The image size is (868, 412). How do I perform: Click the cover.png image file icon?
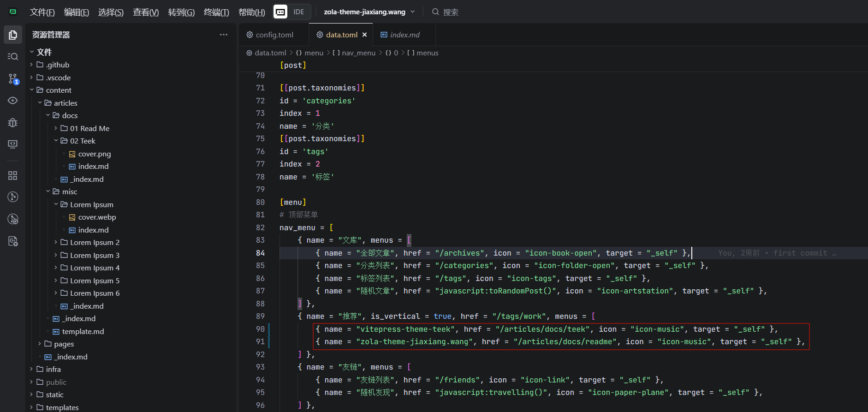(72, 154)
